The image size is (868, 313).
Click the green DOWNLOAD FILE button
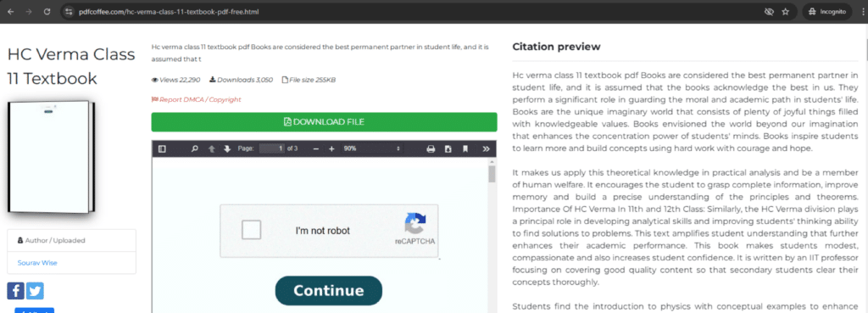point(324,122)
